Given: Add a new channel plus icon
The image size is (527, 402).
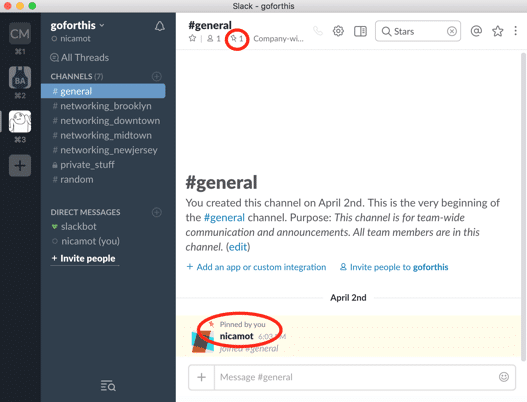Looking at the screenshot, I should point(157,76).
